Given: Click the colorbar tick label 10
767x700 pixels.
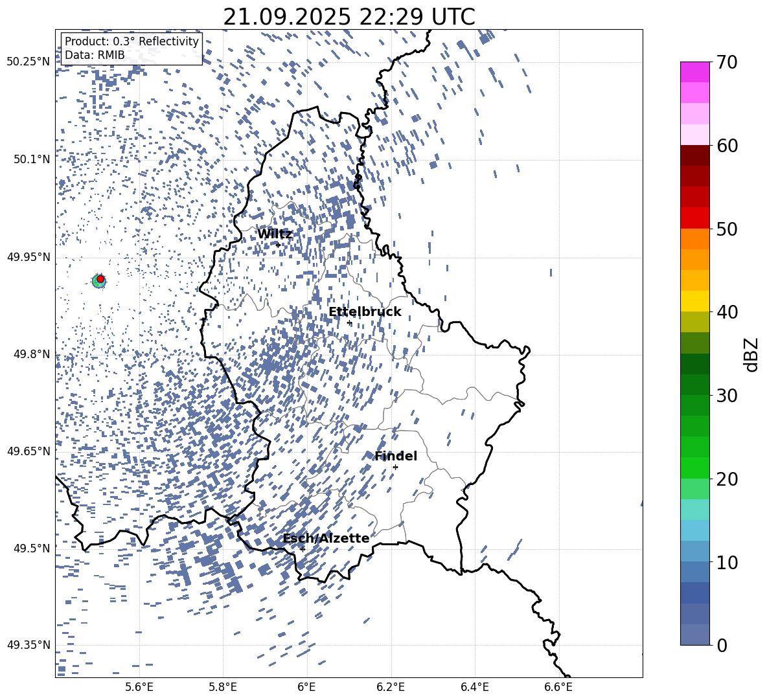Looking at the screenshot, I should (727, 563).
